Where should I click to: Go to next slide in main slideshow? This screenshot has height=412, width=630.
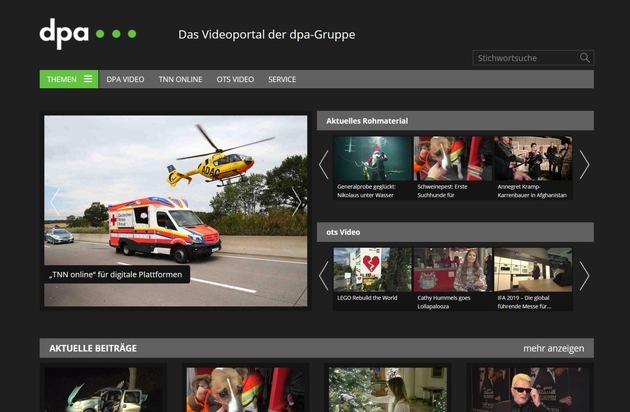point(297,202)
